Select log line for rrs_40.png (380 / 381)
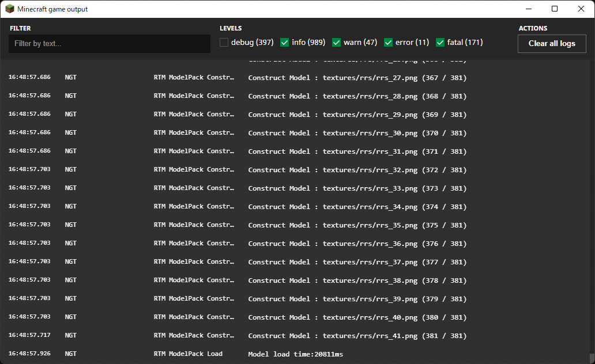The image size is (595, 364). 295,317
